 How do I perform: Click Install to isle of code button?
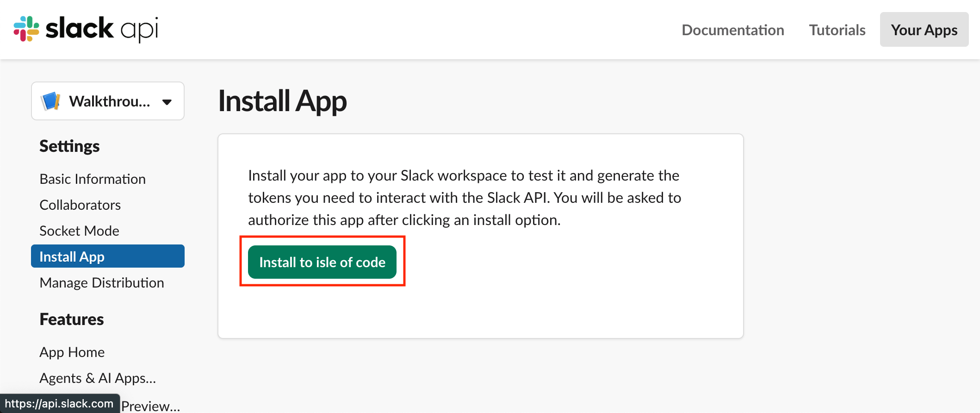[322, 262]
